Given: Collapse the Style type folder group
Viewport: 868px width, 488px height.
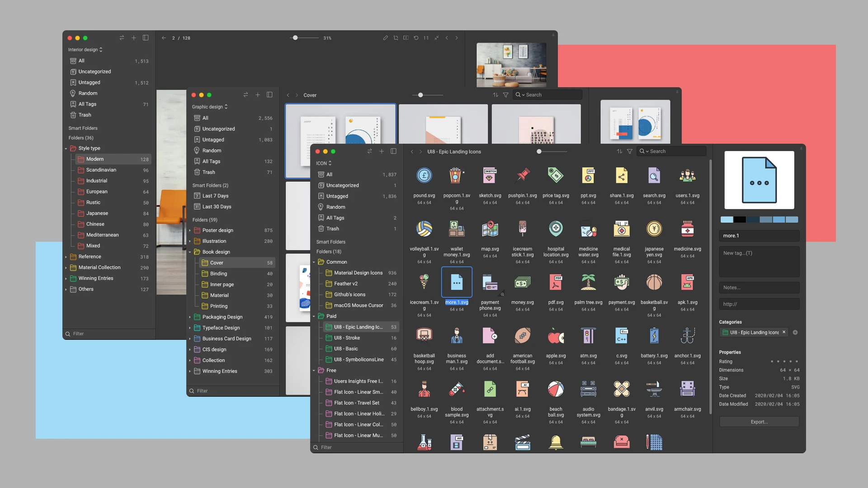Looking at the screenshot, I should (x=66, y=148).
